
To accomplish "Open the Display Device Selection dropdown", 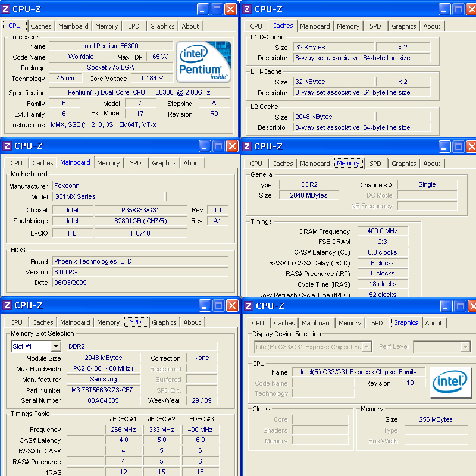I will pyautogui.click(x=367, y=347).
